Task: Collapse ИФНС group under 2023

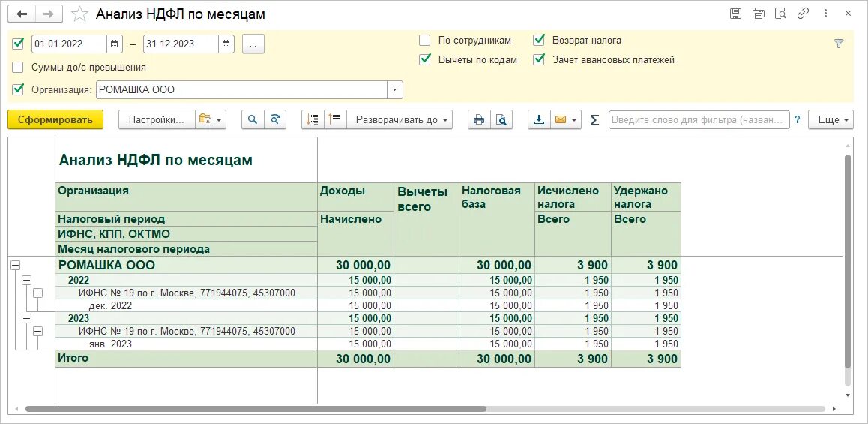Action: (38, 331)
